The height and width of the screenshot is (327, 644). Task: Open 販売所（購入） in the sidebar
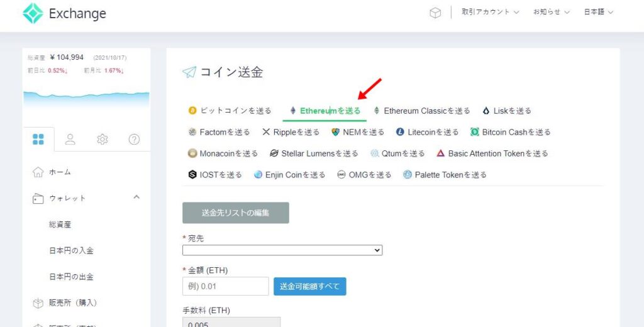coord(73,303)
